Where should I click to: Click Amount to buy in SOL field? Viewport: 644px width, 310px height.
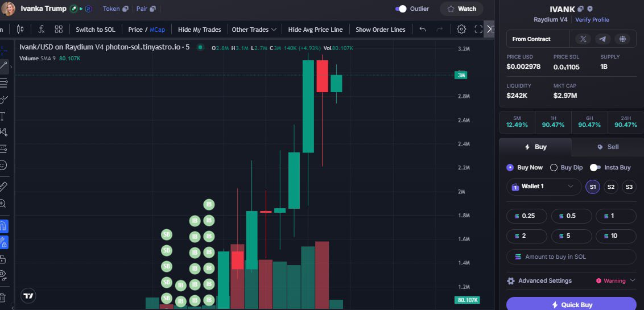coord(571,257)
